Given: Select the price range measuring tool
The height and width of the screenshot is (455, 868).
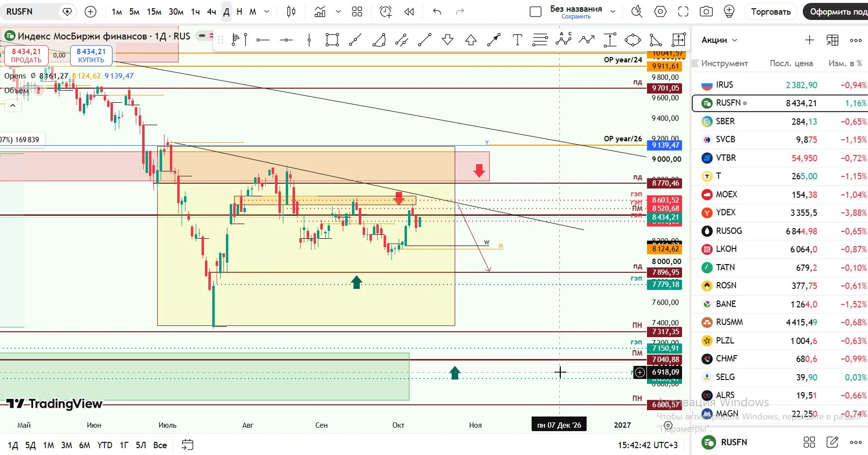Looking at the screenshot, I should point(609,40).
